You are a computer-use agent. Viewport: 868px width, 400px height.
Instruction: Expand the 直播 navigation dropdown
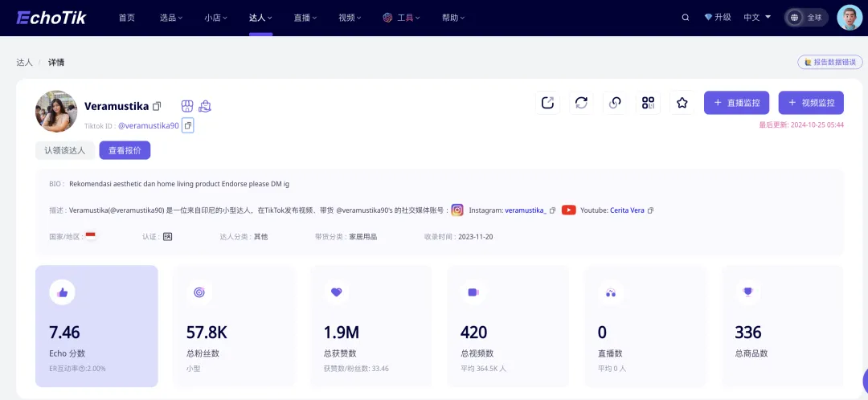(x=305, y=18)
